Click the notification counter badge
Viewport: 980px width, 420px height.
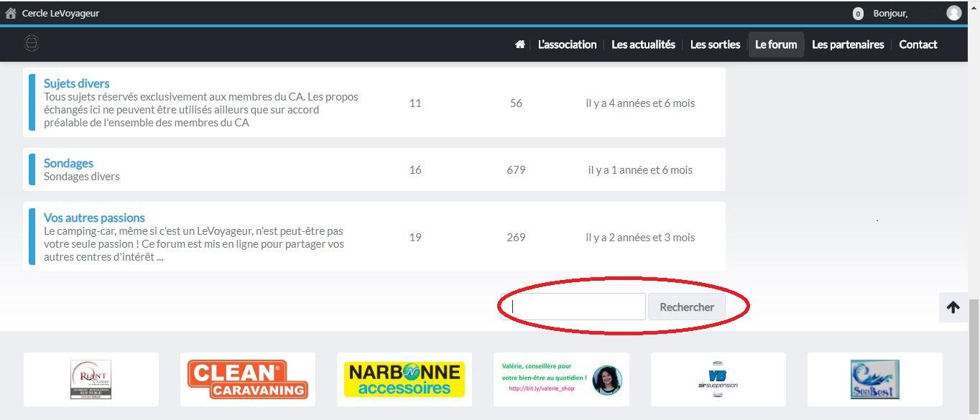[858, 14]
